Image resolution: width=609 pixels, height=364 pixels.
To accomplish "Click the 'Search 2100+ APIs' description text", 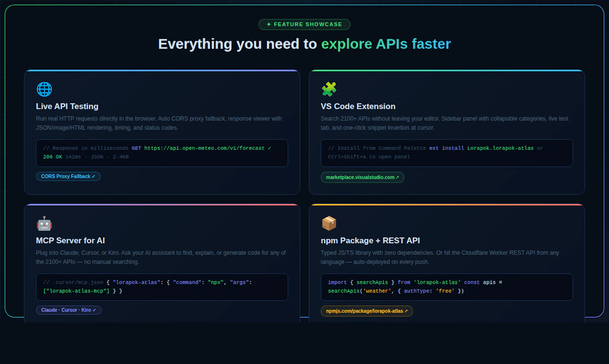I will [445, 123].
